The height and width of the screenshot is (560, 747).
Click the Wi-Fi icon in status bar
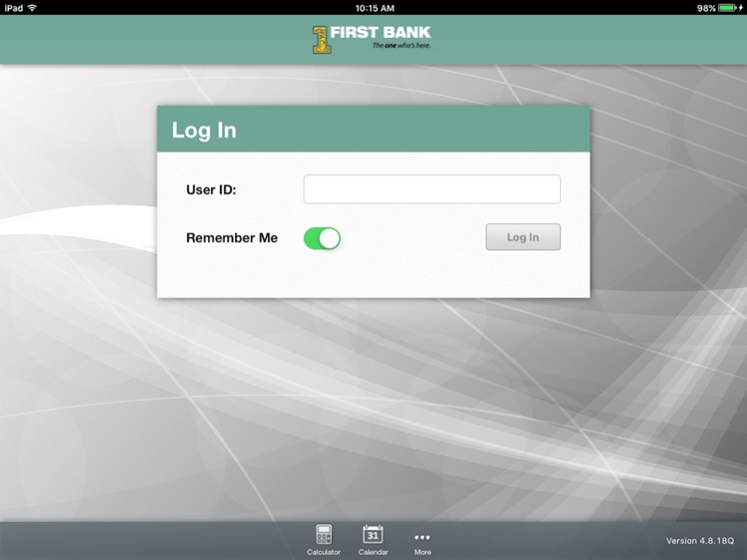[x=33, y=8]
